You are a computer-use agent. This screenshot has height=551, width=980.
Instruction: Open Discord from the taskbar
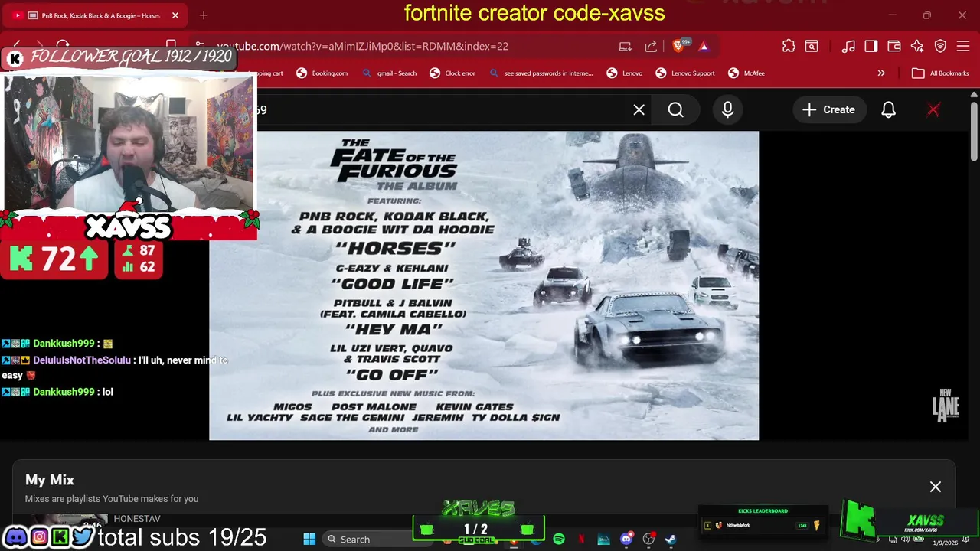coord(626,540)
